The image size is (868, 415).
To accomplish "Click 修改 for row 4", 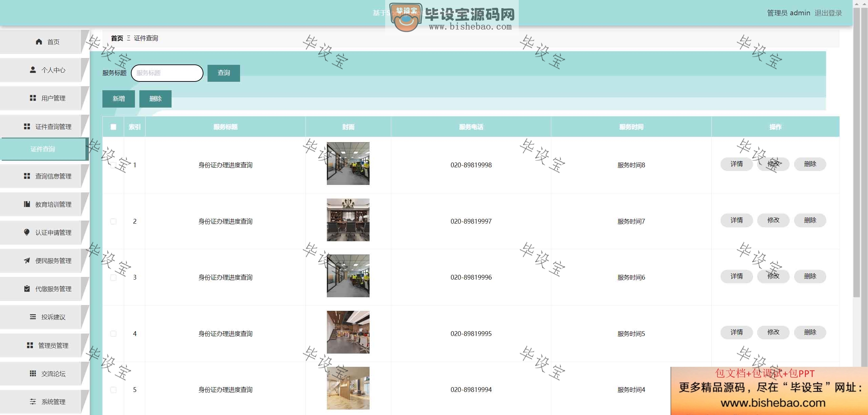I will 773,333.
